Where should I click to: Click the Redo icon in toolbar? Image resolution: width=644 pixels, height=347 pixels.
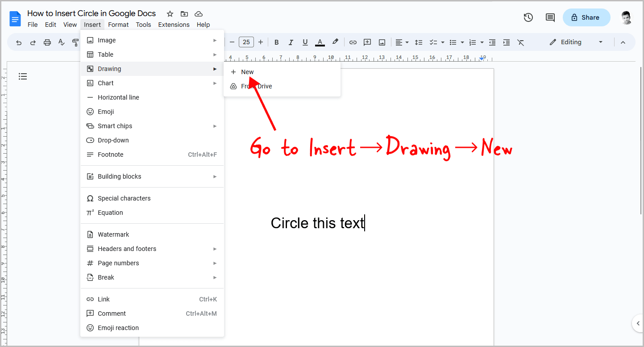(33, 42)
